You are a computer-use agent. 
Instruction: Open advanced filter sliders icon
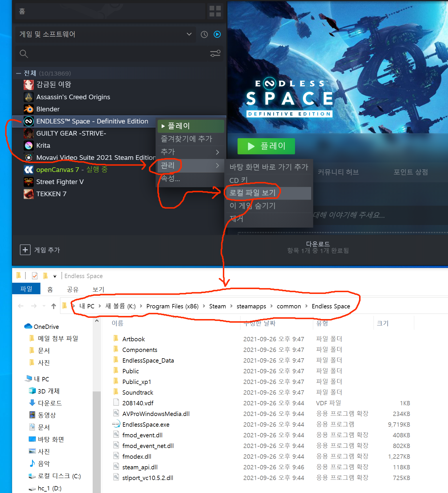pos(215,53)
